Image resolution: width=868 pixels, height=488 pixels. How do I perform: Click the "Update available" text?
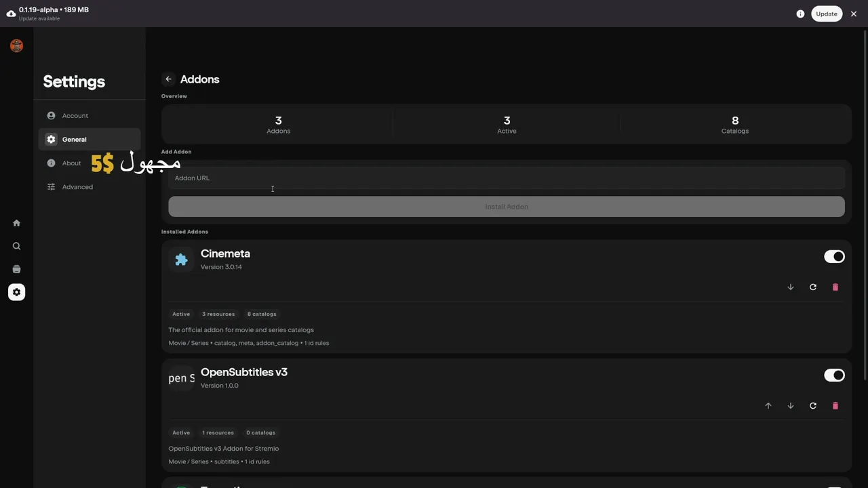[39, 19]
